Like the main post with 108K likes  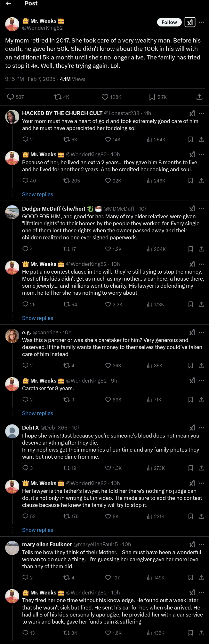pos(105,97)
